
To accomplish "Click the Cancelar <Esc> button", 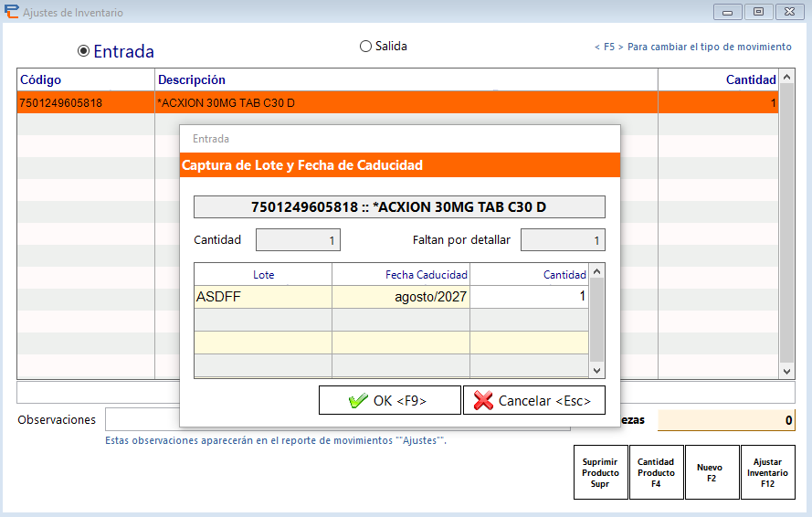I will (534, 400).
